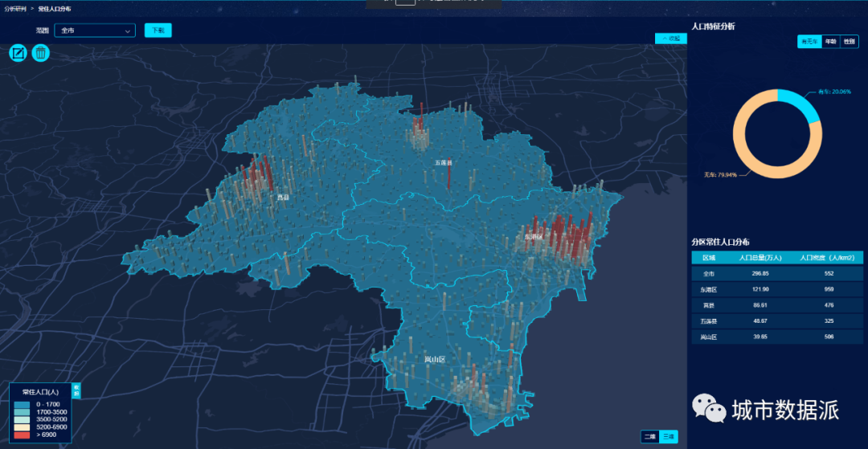Click the 东港区 label on the map

coord(534,237)
